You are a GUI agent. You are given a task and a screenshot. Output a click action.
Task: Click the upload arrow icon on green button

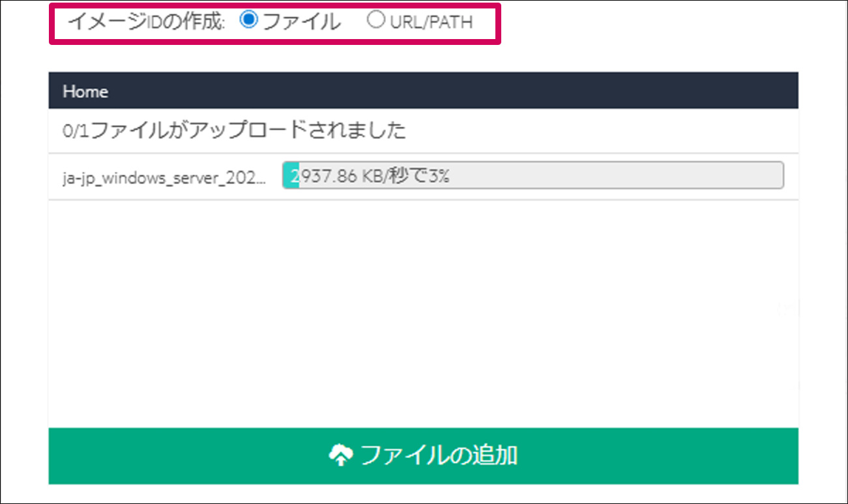point(342,455)
